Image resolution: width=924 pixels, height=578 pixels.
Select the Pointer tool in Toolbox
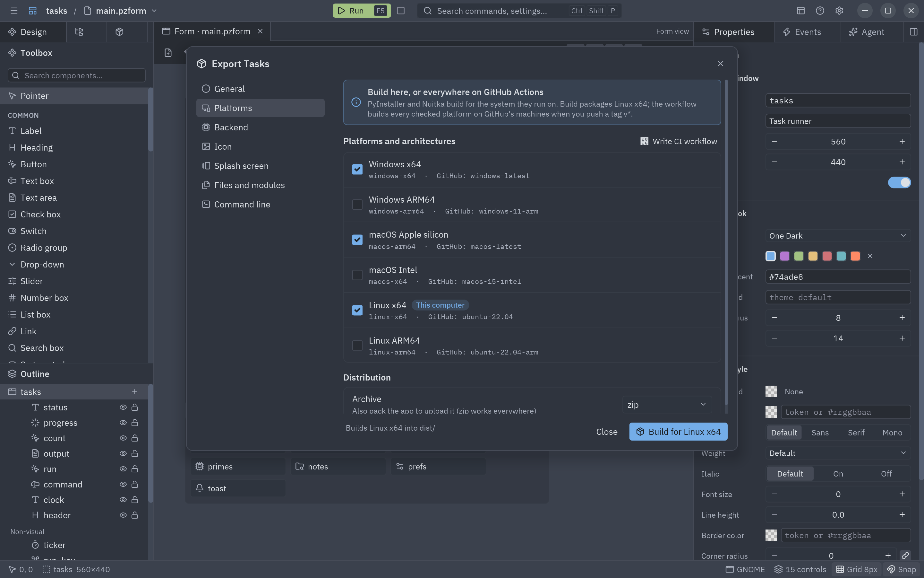click(74, 96)
